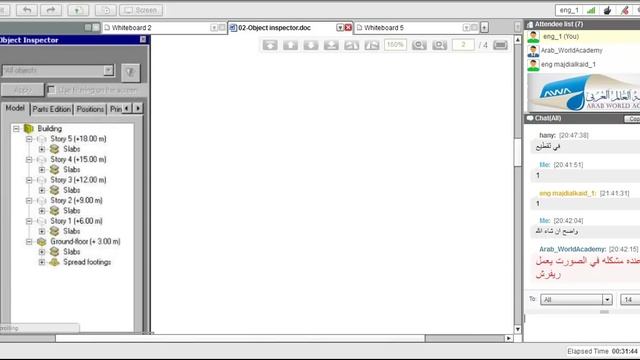Click the 100% zoom field
Viewport: 640px width, 360px height.
[x=395, y=44]
